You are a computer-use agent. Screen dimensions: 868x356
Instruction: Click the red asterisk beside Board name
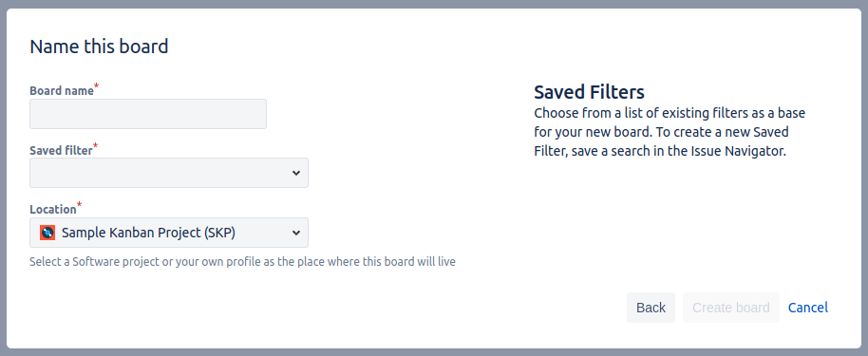[x=96, y=85]
